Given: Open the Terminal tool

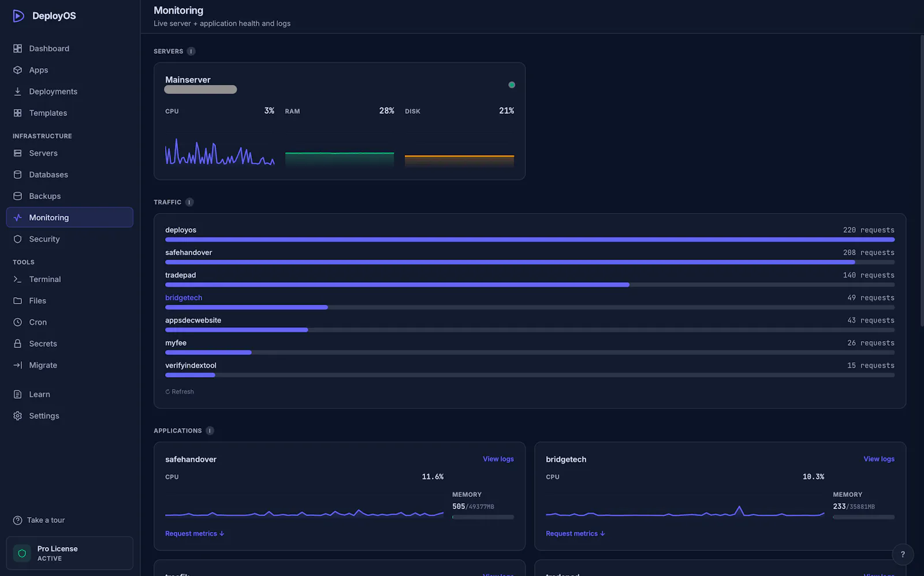Looking at the screenshot, I should (69, 279).
